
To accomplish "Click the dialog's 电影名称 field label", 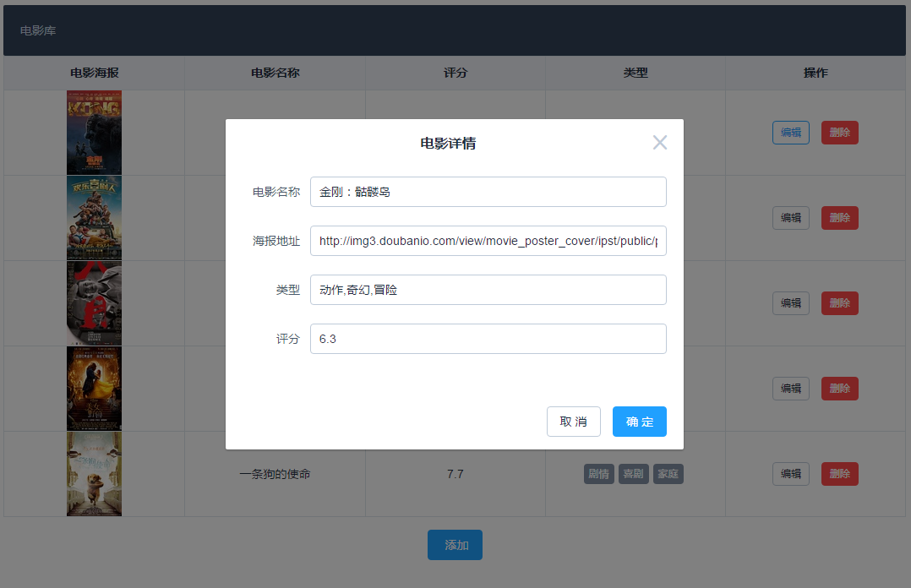I will pos(276,192).
